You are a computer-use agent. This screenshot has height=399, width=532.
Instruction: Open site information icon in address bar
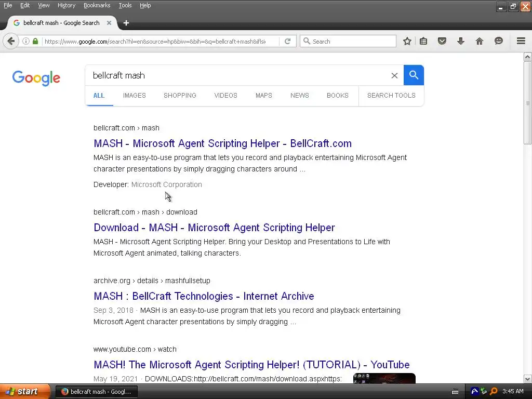click(26, 42)
